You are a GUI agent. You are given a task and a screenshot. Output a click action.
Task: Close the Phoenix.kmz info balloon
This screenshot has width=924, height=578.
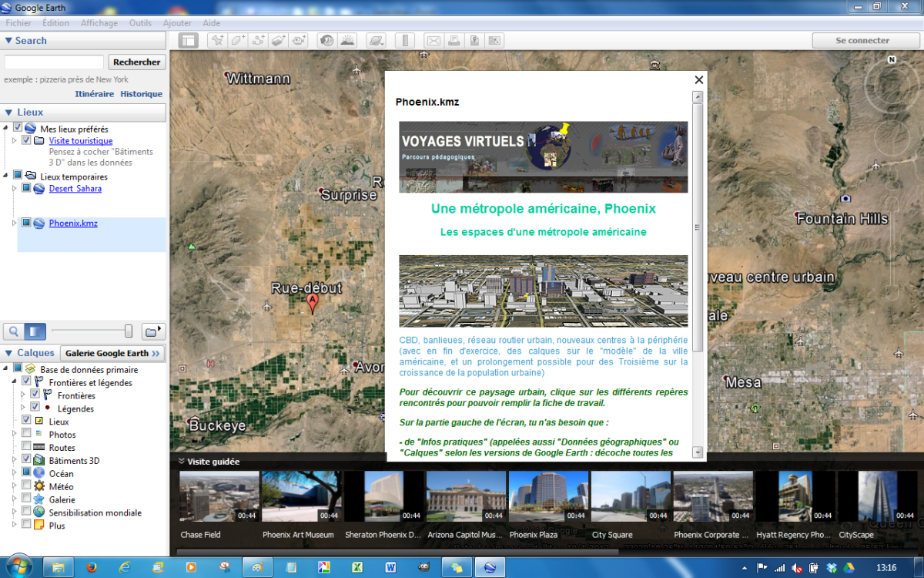[699, 79]
